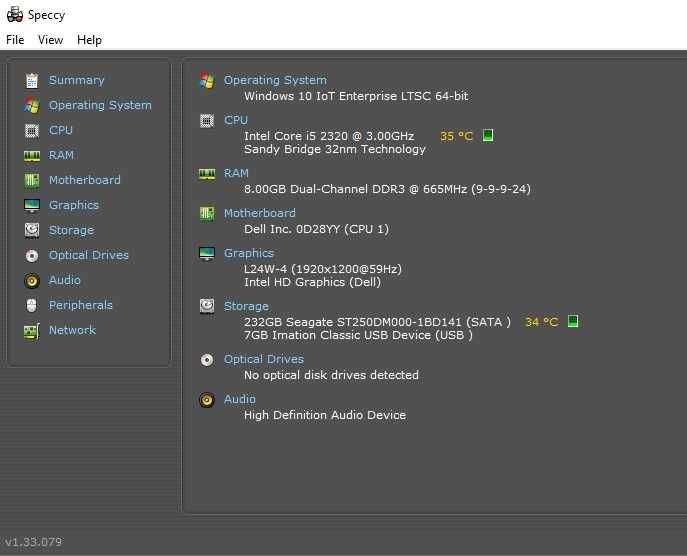The image size is (687, 556).
Task: Click the storage temperature 34 °C value
Action: tap(542, 322)
